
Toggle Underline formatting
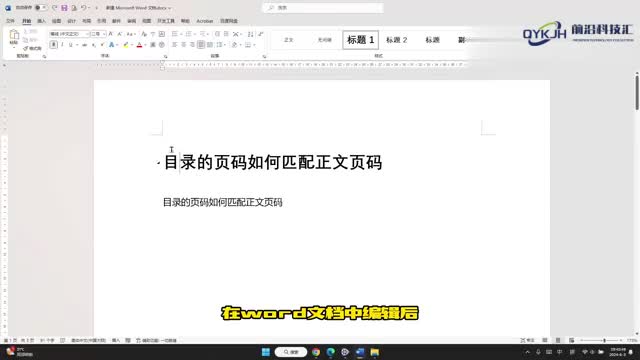(71, 45)
